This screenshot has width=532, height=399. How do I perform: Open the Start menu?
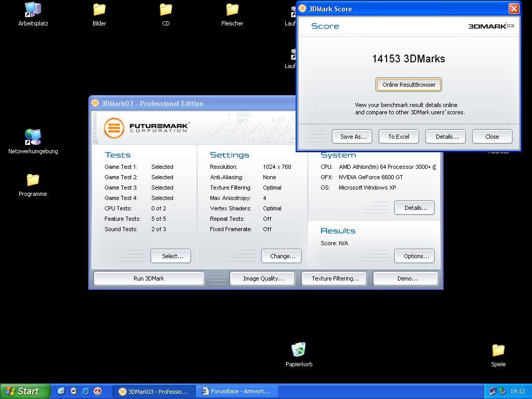(x=25, y=391)
